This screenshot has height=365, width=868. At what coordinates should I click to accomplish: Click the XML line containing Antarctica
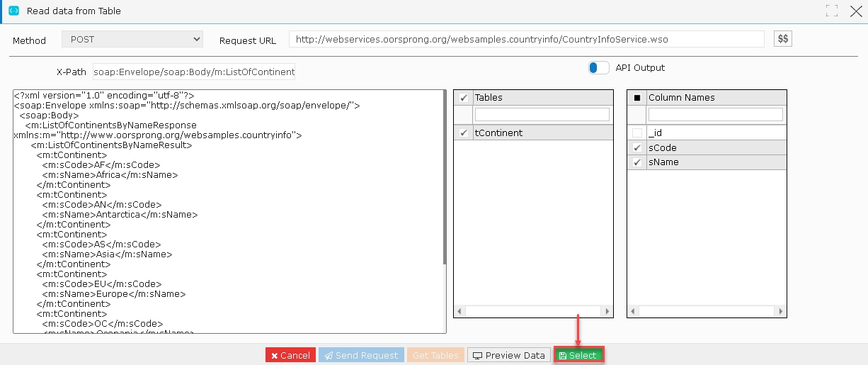[120, 214]
